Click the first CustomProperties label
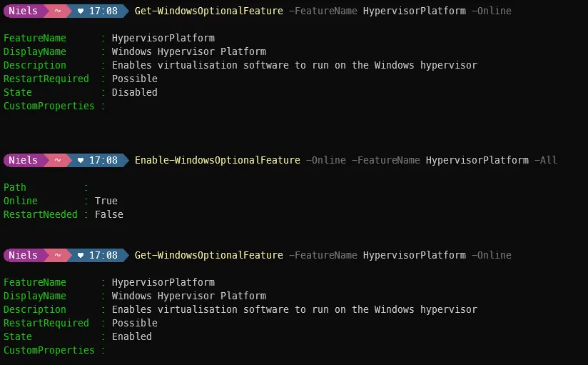588x365 pixels. coord(49,106)
